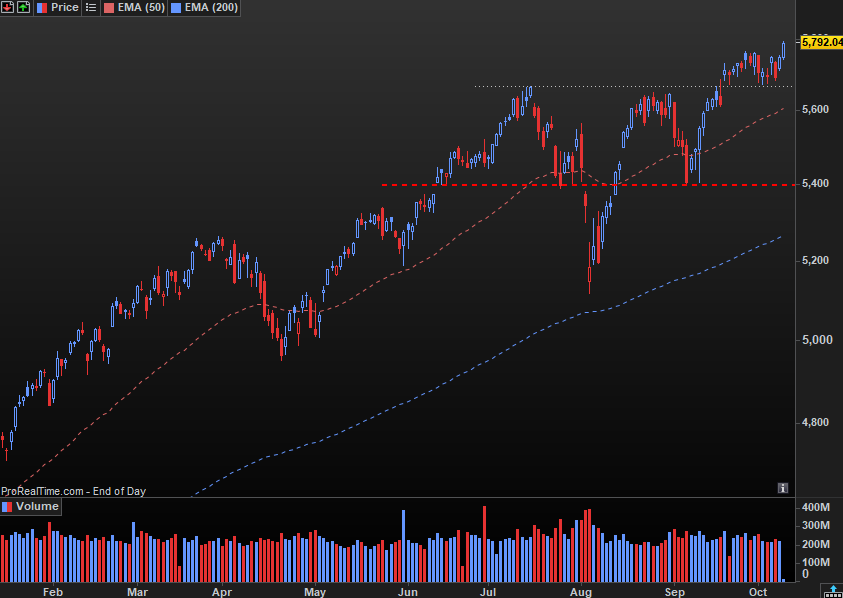Image resolution: width=843 pixels, height=598 pixels.
Task: Click the Volume indicator color icon
Action: (7, 507)
